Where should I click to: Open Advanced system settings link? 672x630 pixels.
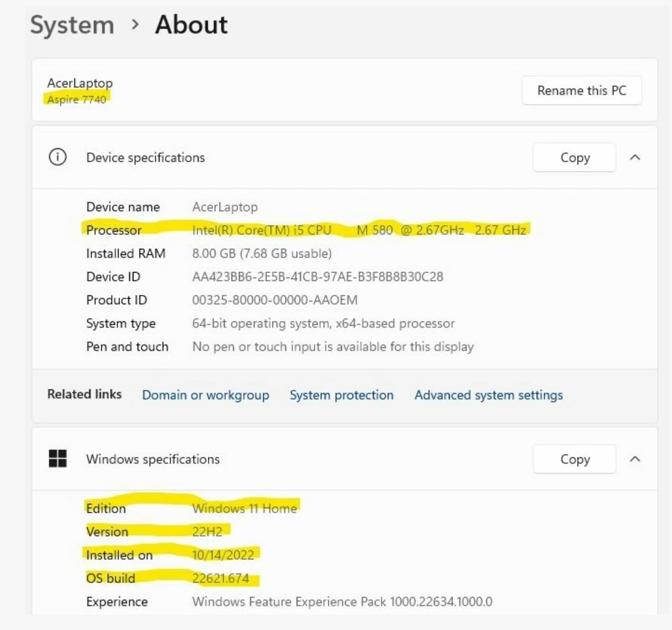(x=488, y=395)
